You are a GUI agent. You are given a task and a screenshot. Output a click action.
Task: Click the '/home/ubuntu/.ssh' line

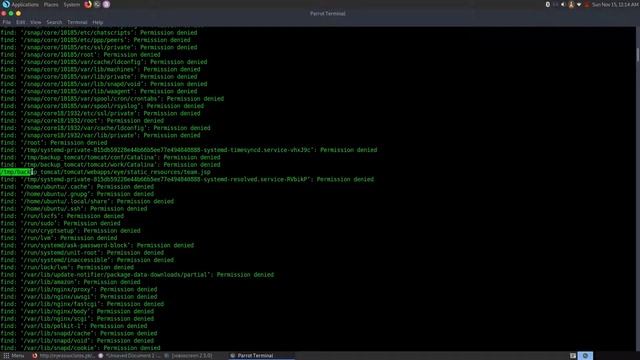click(73, 209)
